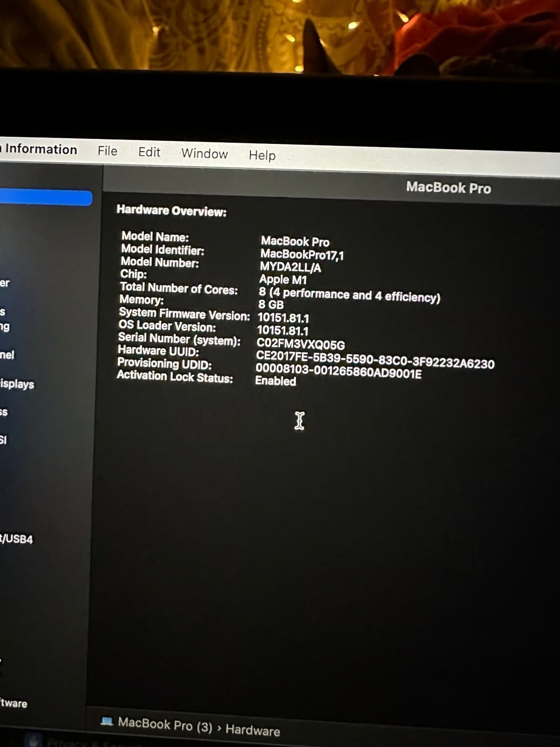
Task: Open the Help menu
Action: [262, 155]
